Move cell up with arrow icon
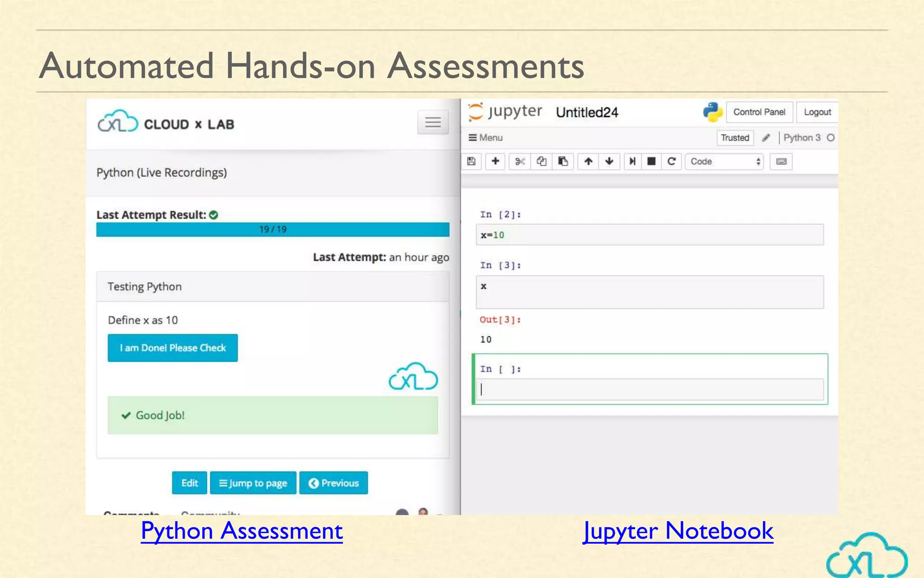Viewport: 924px width, 578px height. (x=588, y=162)
